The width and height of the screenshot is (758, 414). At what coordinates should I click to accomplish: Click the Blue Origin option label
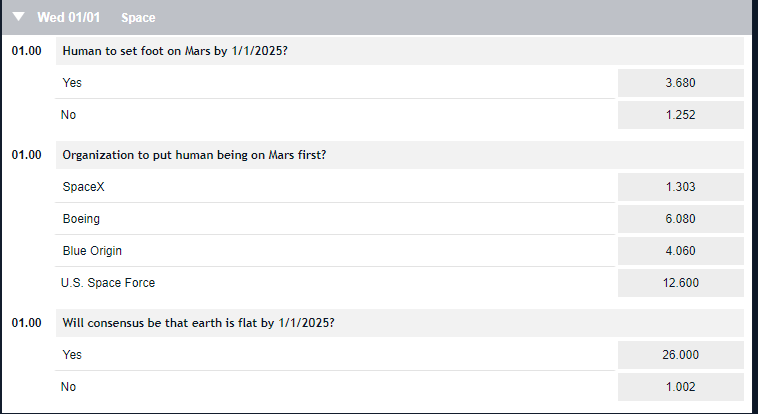coord(92,251)
